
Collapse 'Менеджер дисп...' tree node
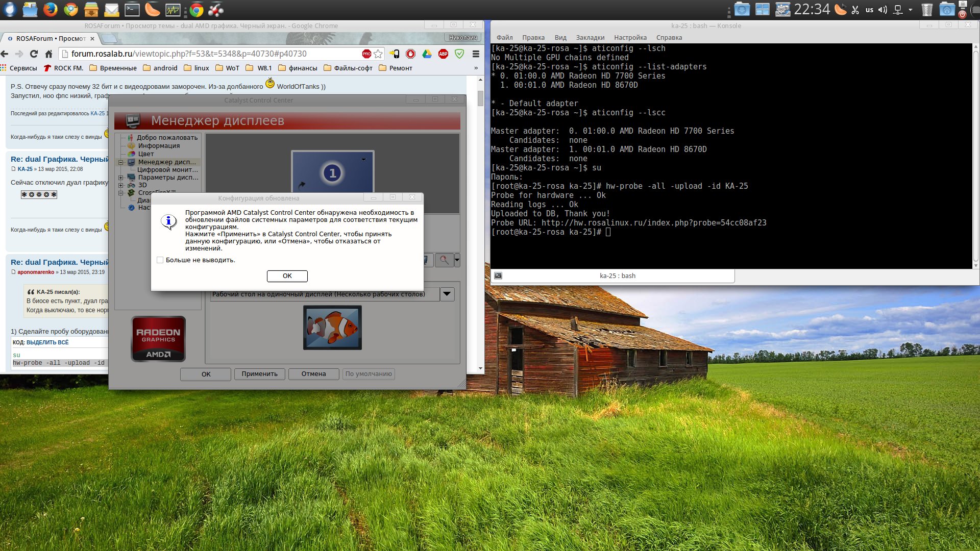[x=121, y=162]
